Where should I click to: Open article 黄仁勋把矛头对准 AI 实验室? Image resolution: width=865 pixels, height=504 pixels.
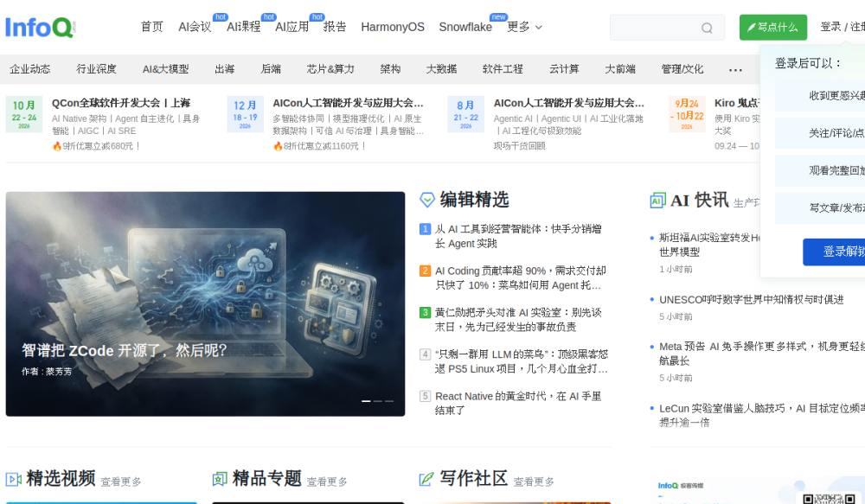pyautogui.click(x=518, y=320)
